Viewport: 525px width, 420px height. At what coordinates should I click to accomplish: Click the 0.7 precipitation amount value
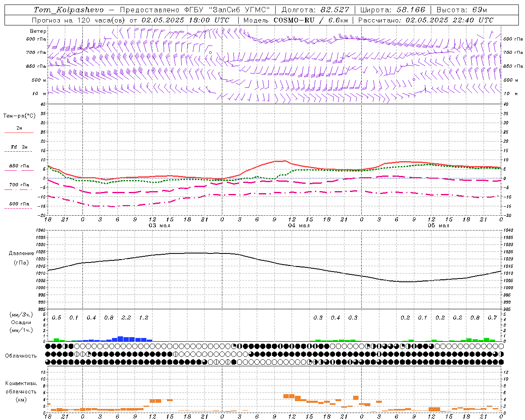493,318
